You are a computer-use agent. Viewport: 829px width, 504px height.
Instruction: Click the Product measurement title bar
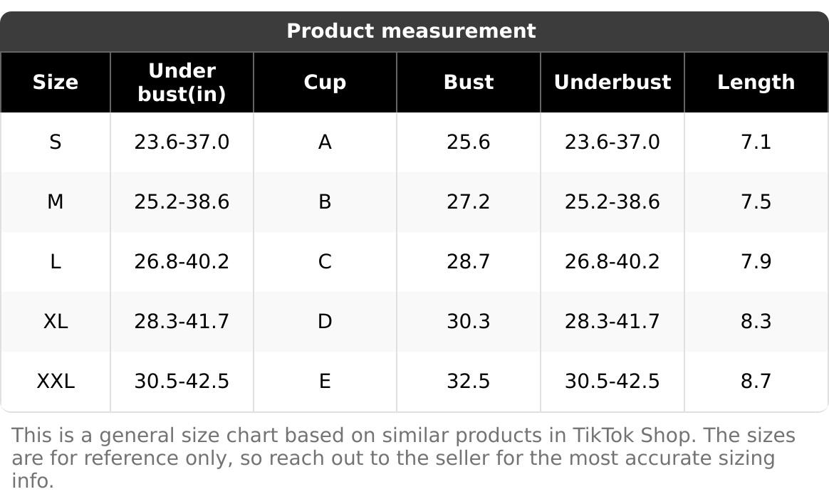[x=411, y=31]
